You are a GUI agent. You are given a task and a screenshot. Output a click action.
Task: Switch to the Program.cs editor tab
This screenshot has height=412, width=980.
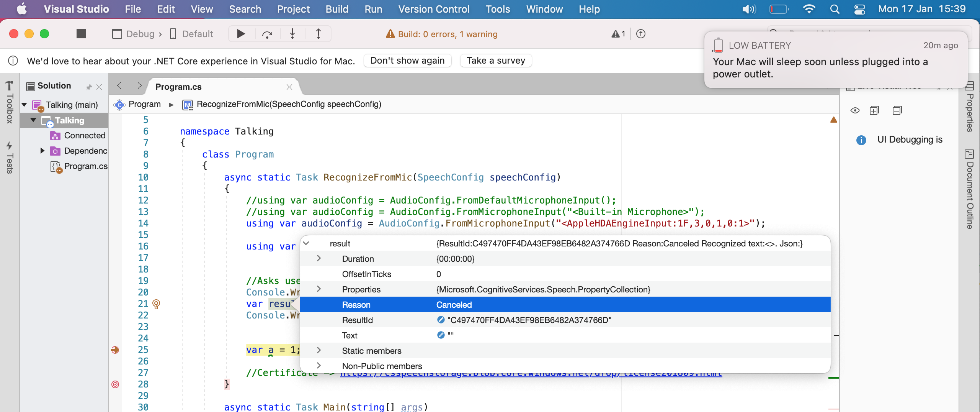click(x=178, y=87)
